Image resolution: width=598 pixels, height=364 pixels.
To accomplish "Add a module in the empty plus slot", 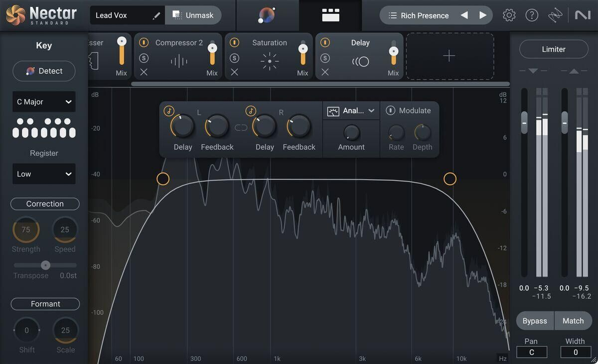I will pos(449,56).
